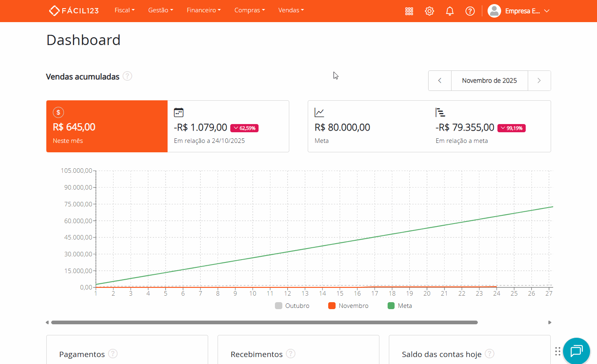This screenshot has width=597, height=364.
Task: Advance to next month with right arrow
Action: click(x=539, y=81)
